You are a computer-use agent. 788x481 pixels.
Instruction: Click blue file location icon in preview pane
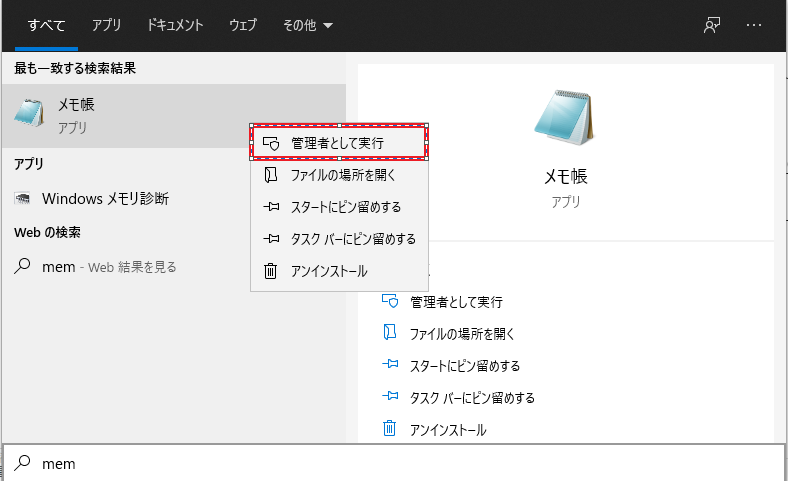pos(390,332)
